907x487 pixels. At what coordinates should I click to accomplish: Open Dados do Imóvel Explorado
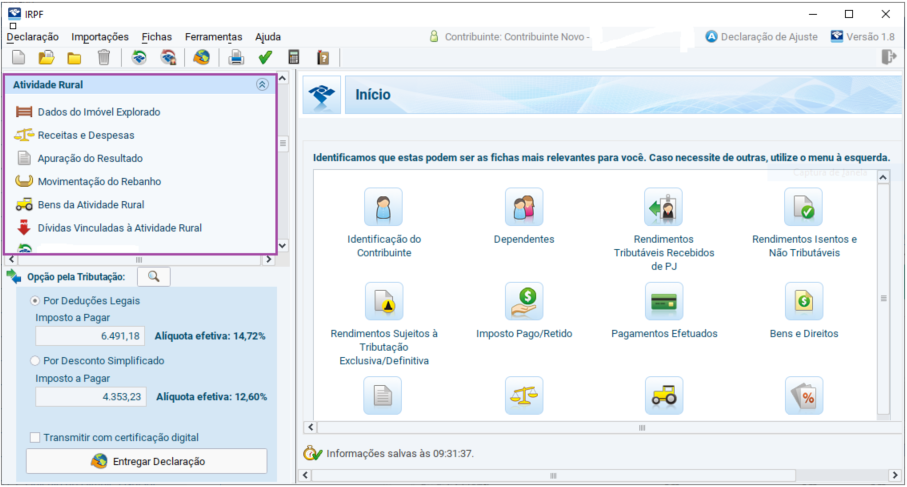[x=99, y=112]
